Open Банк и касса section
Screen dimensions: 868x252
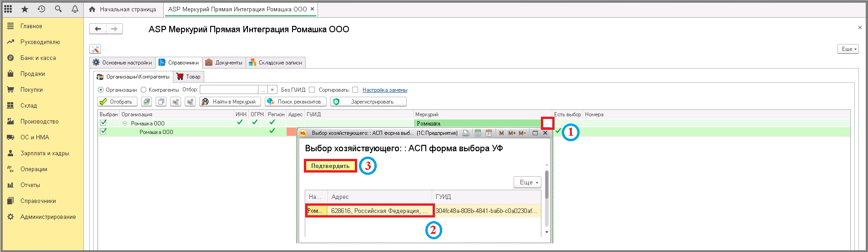click(38, 58)
